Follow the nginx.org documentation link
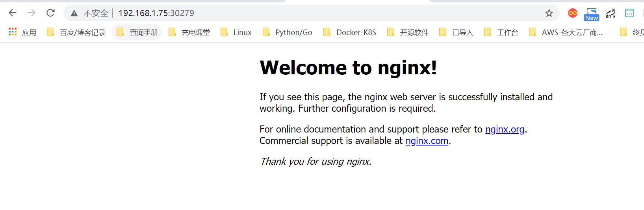The width and height of the screenshot is (644, 210). (x=505, y=129)
